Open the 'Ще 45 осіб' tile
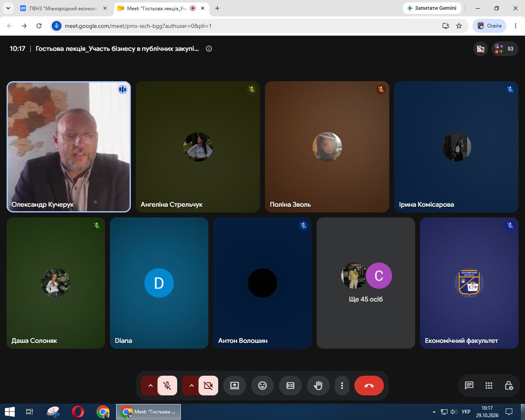 click(x=366, y=283)
